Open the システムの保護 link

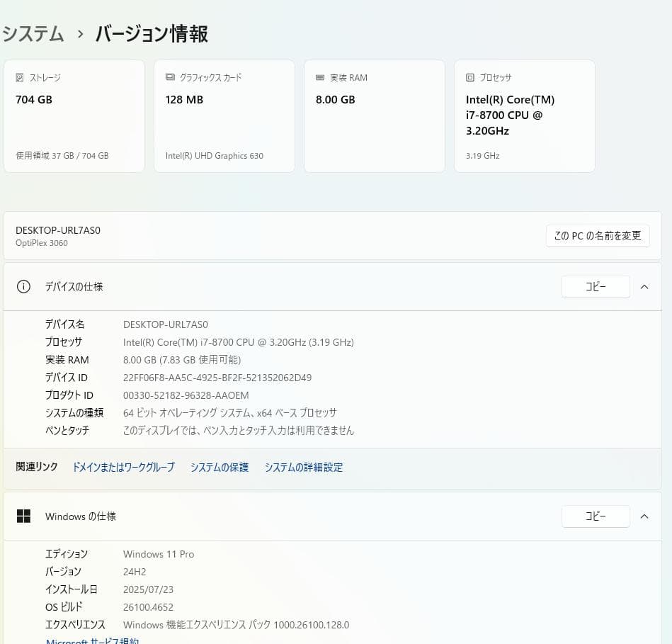[x=219, y=467]
